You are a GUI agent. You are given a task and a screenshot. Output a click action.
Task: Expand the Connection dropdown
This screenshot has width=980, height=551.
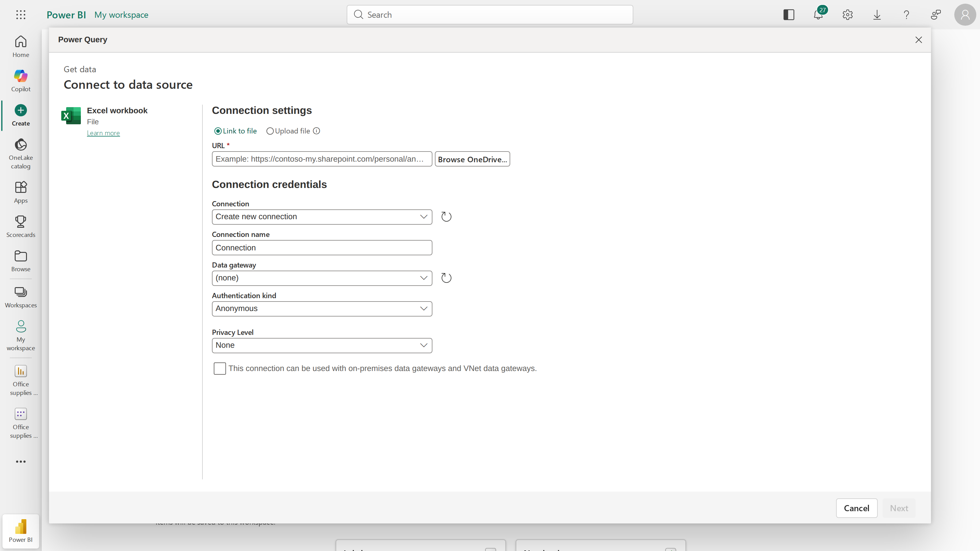click(x=322, y=217)
